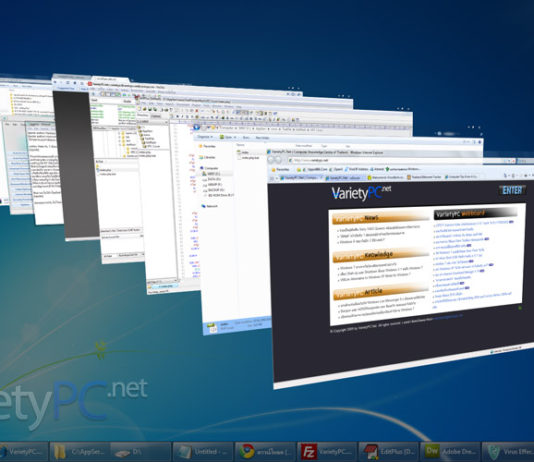Switch to FileZilla VarietyPC taskbar button
Viewport: 534px width, 462px height.
click(x=327, y=452)
